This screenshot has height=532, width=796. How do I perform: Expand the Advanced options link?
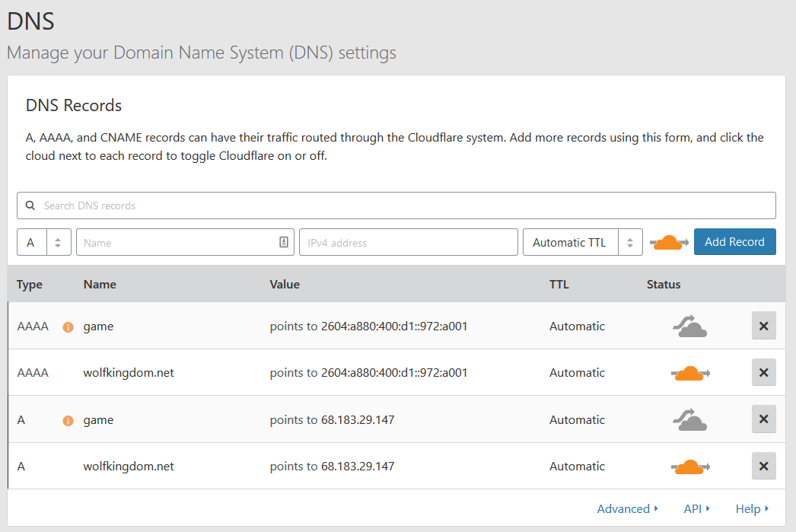(x=627, y=508)
